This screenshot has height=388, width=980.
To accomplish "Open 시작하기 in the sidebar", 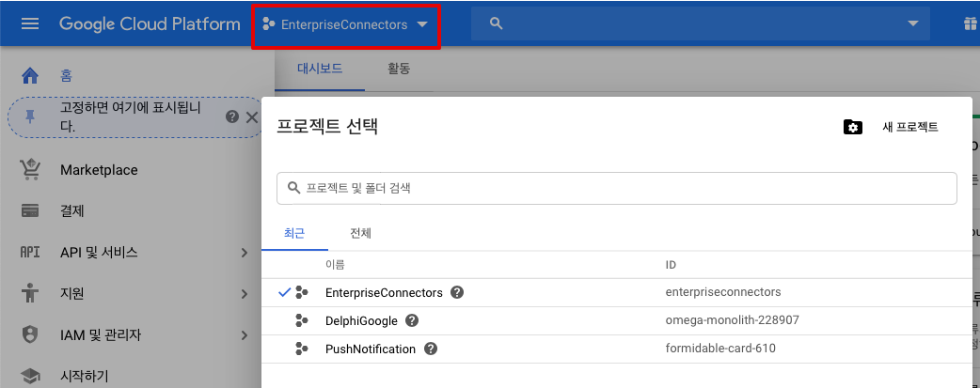I will [85, 376].
